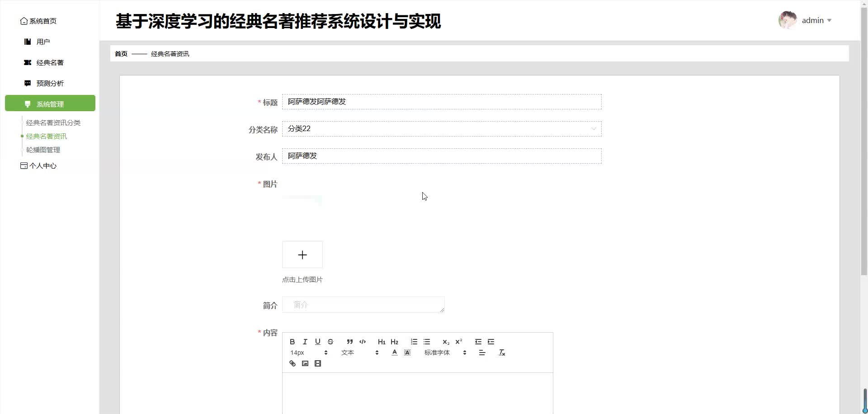The image size is (868, 414).
Task: Open the 分类名称 dropdown showing 分类22
Action: (x=442, y=129)
